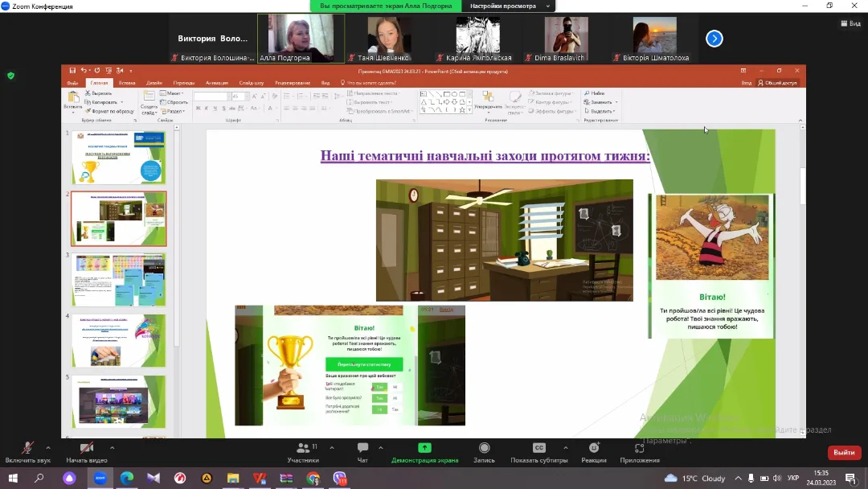
Task: Expand audio options arrow beside microphone
Action: [x=47, y=447]
